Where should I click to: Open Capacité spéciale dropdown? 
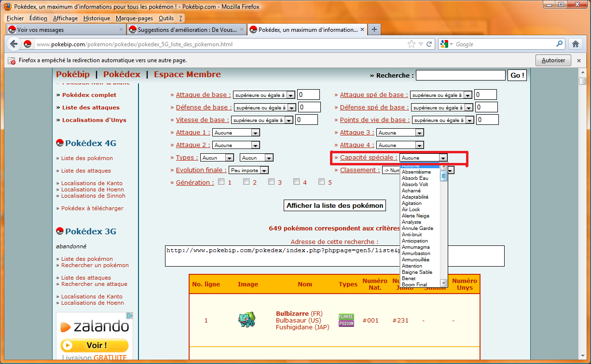click(424, 158)
